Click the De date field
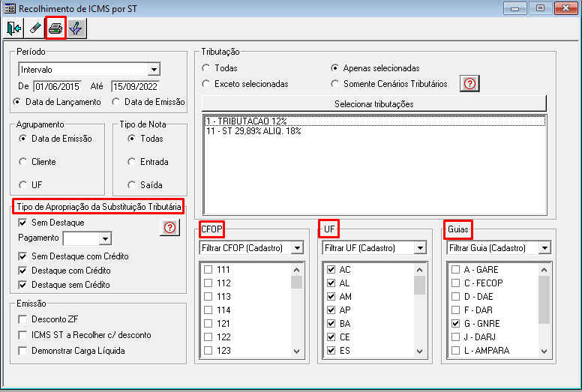582x392 pixels. click(x=58, y=86)
